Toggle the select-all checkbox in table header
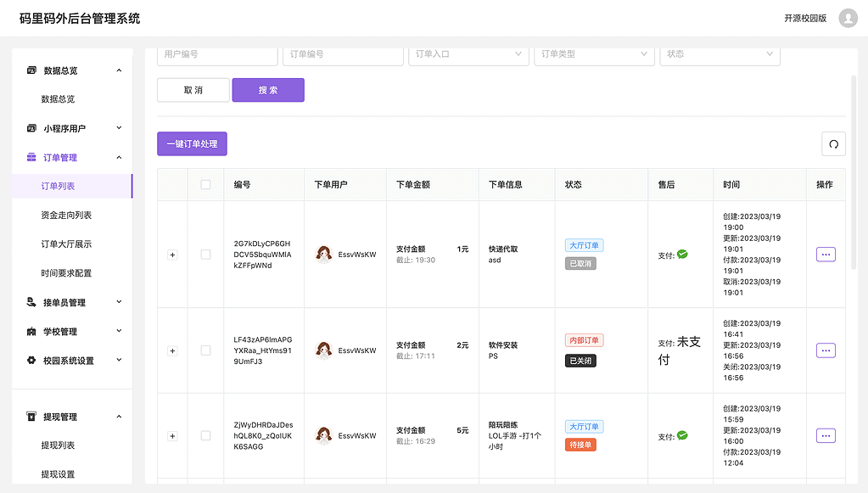Screen dimensions: 868x493 [205, 184]
